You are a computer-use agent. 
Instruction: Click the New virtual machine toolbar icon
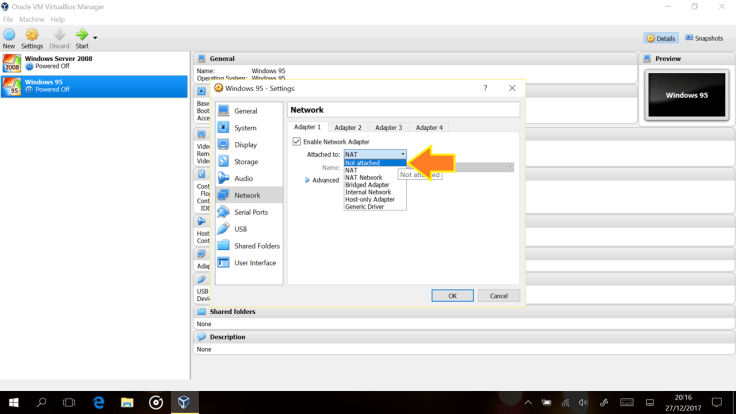(9, 36)
